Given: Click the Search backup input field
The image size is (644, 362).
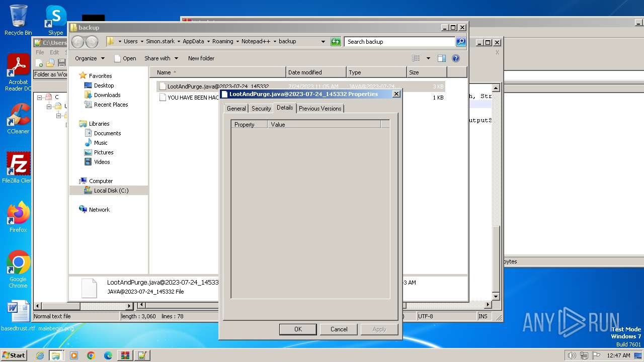Looking at the screenshot, I should click(x=399, y=42).
